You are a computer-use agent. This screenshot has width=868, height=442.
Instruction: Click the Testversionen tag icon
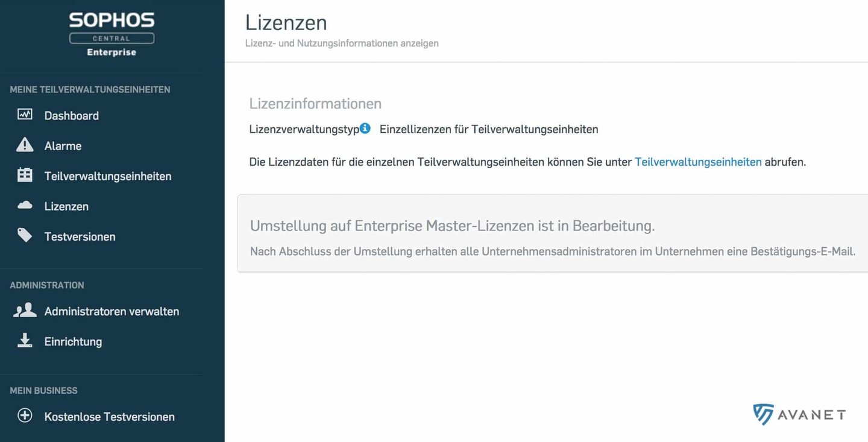pyautogui.click(x=25, y=235)
